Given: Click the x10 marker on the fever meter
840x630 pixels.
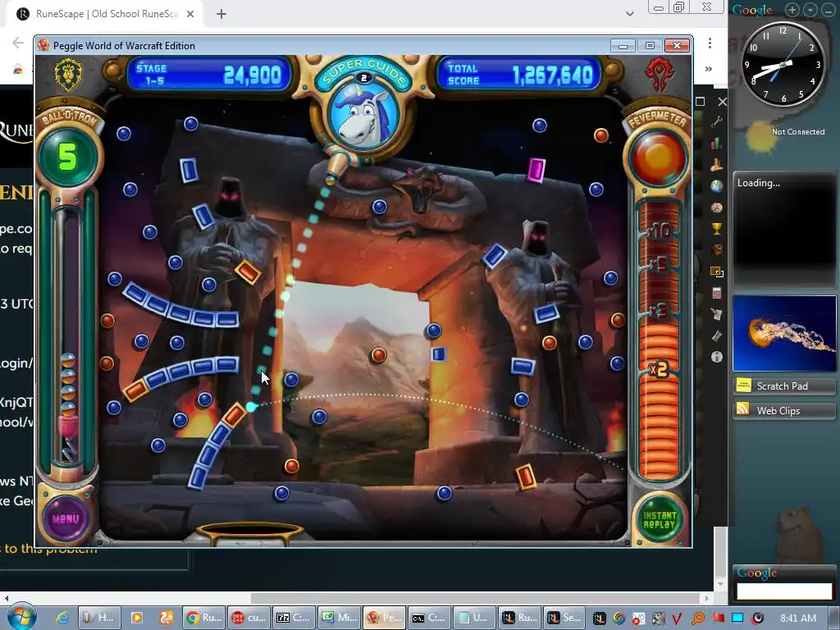Looking at the screenshot, I should [659, 231].
